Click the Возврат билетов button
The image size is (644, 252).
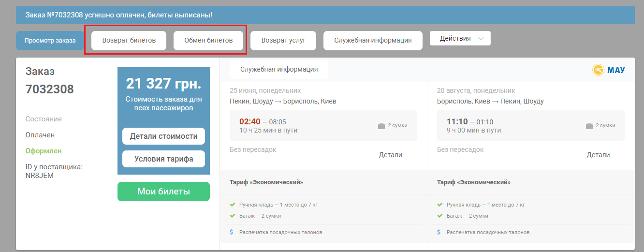pyautogui.click(x=129, y=41)
